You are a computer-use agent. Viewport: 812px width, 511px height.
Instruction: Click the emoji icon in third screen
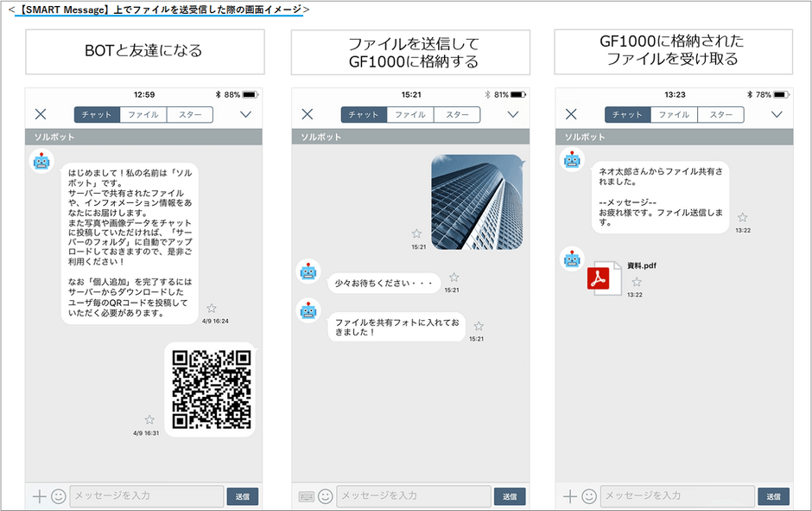588,495
